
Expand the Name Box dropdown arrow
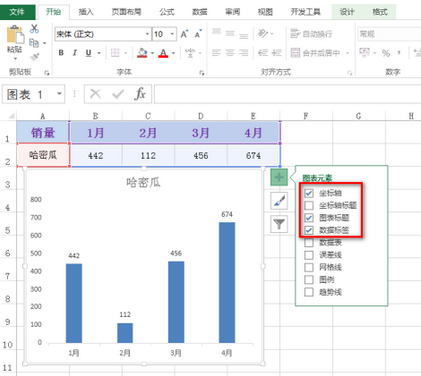pos(59,94)
